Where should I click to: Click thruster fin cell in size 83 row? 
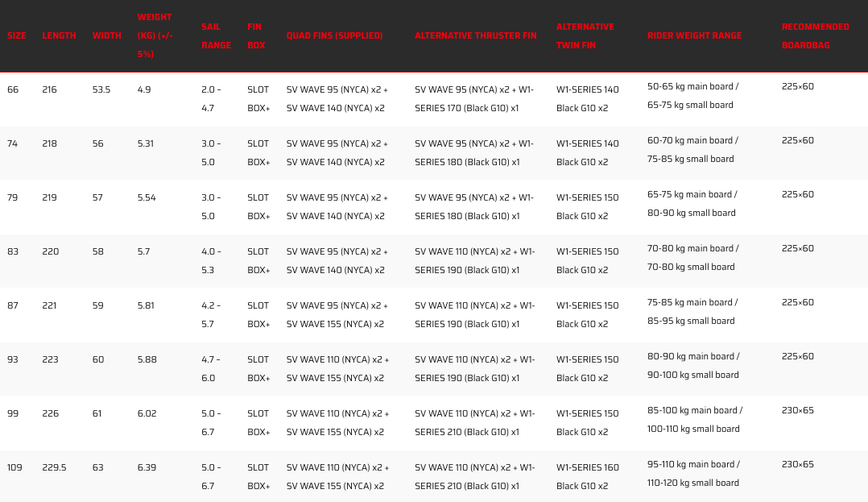pyautogui.click(x=475, y=260)
